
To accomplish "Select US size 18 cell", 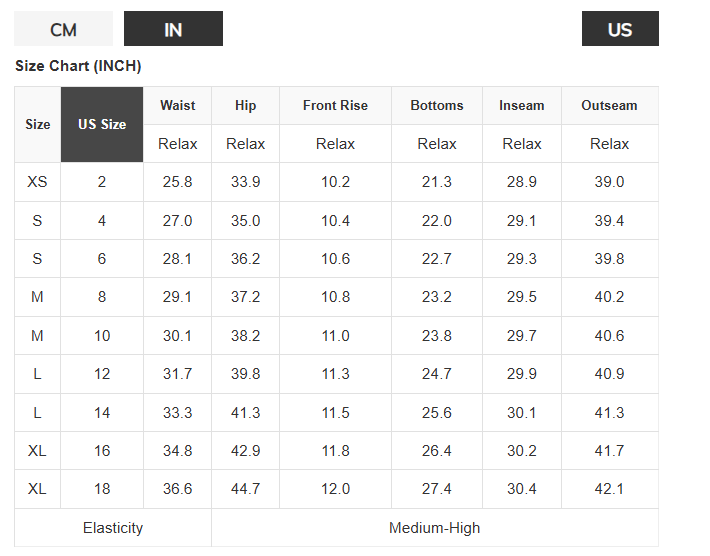I will (102, 489).
